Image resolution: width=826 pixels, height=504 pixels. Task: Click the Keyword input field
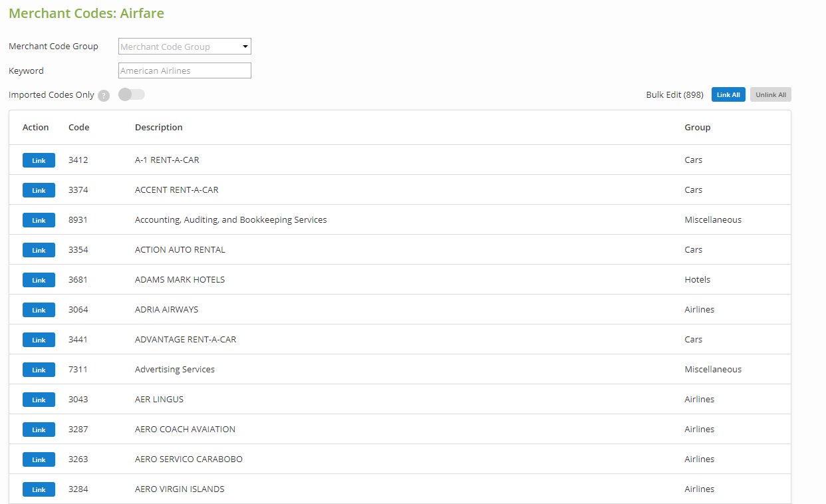point(184,70)
